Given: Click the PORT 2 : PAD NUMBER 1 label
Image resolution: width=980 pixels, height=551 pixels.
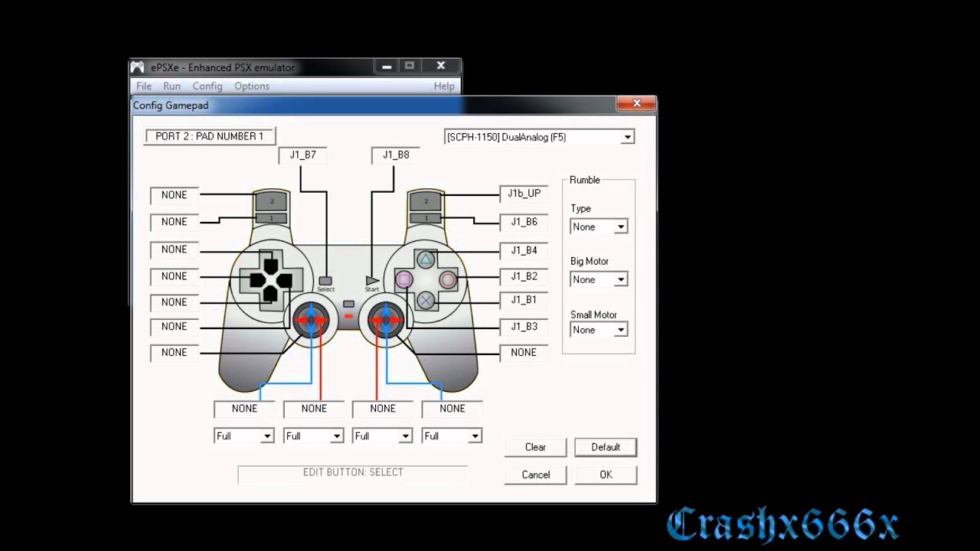Looking at the screenshot, I should (210, 136).
